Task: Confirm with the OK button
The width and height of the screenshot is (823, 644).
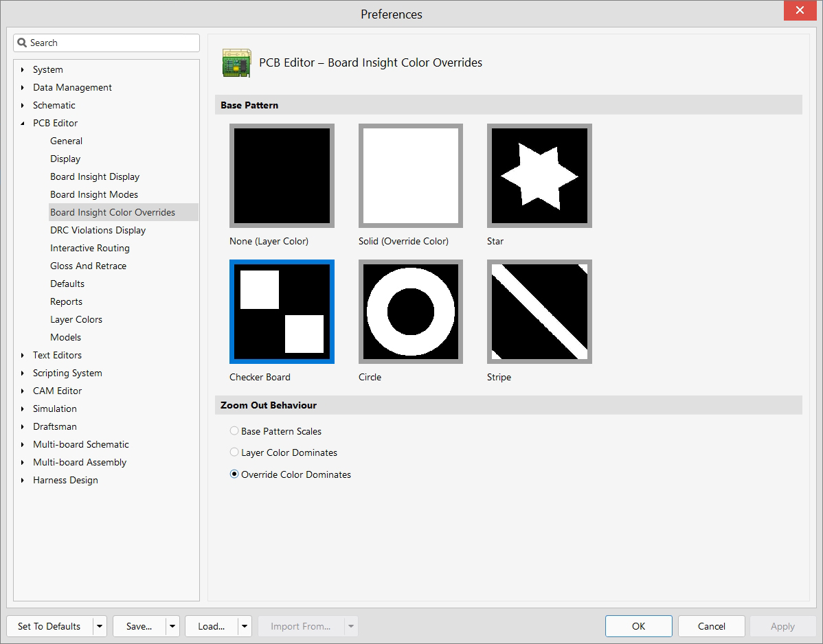Action: pos(638,626)
